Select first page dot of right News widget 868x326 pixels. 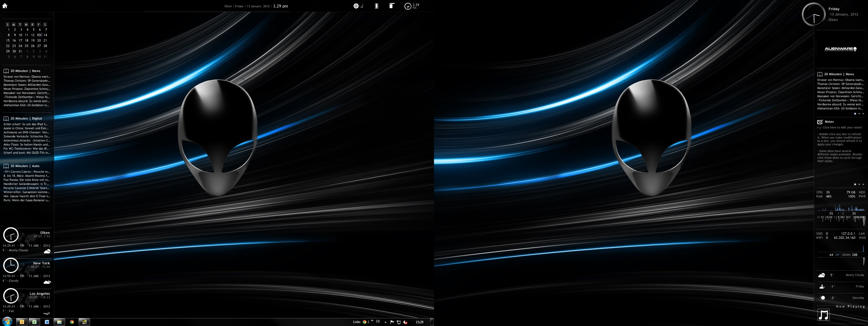(855, 114)
